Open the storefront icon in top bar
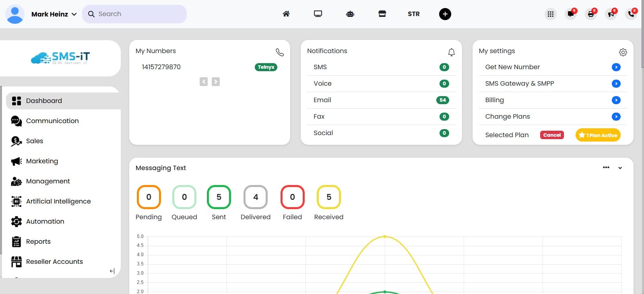The width and height of the screenshot is (644, 294). point(382,14)
